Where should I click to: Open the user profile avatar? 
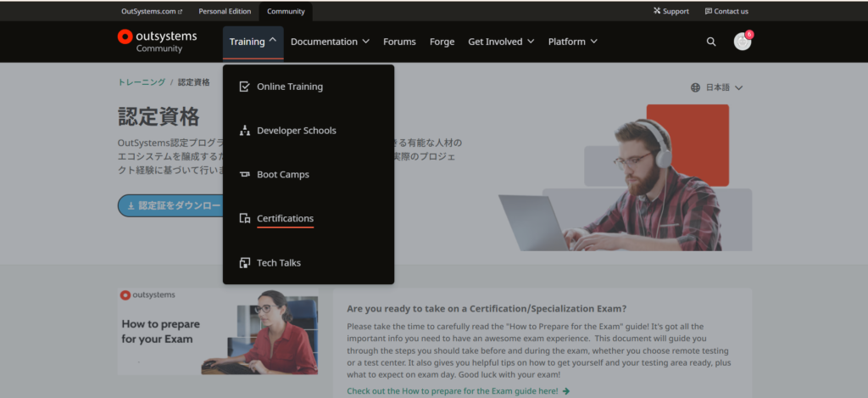pos(742,42)
